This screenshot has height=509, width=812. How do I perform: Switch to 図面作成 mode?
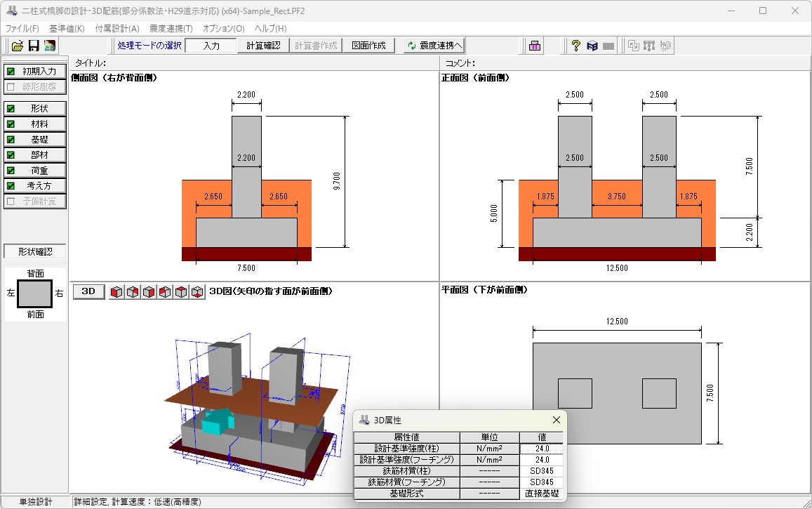click(368, 46)
